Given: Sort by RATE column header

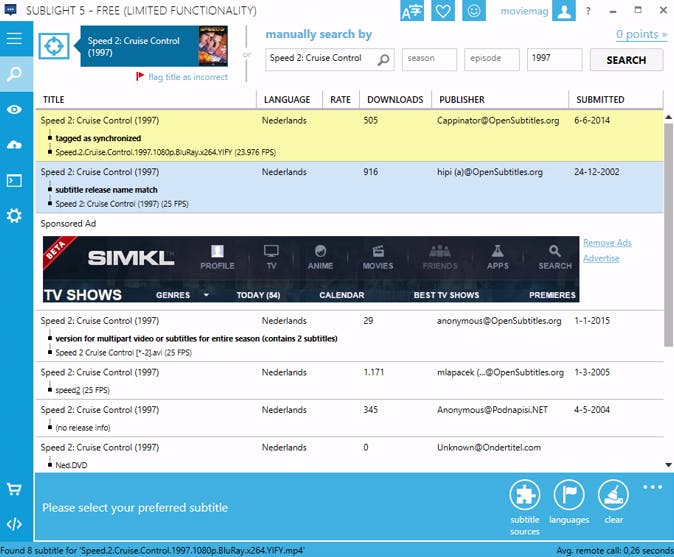Looking at the screenshot, I should pyautogui.click(x=341, y=99).
